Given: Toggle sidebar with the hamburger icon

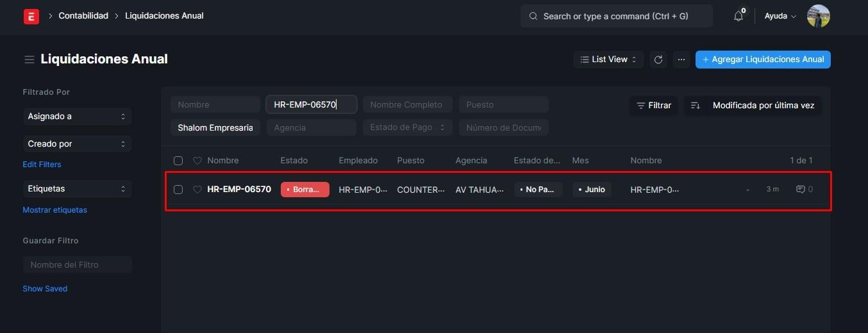Looking at the screenshot, I should [29, 60].
